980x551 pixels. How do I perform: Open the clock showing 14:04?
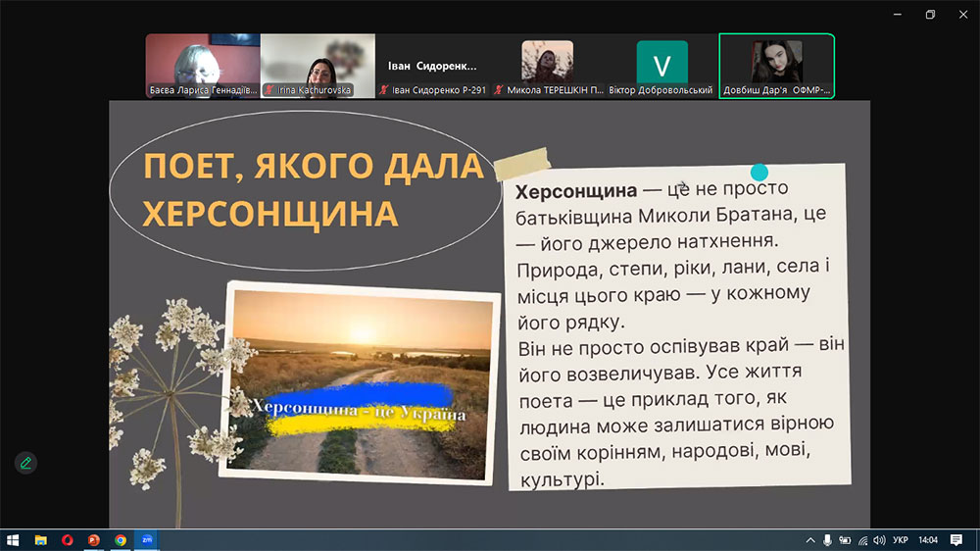point(928,540)
